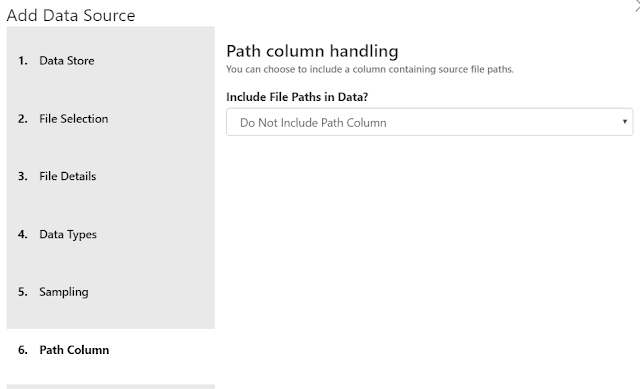Close the Add Data Source dialog
This screenshot has height=389, width=640.
click(x=637, y=6)
